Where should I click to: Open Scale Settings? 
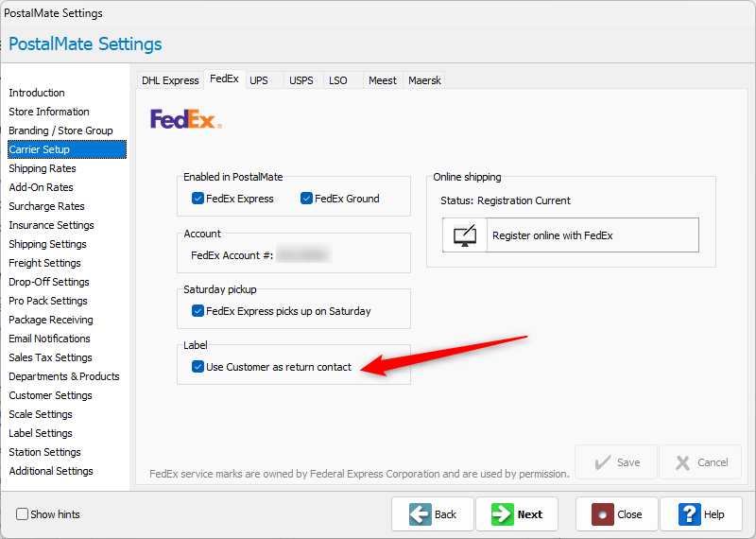coord(41,414)
